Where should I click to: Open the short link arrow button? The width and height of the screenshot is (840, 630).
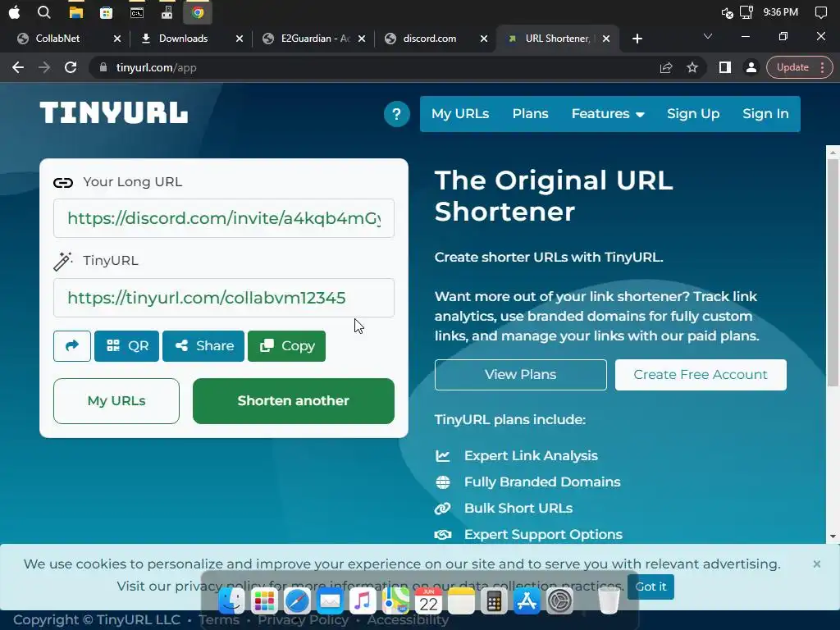click(x=72, y=346)
